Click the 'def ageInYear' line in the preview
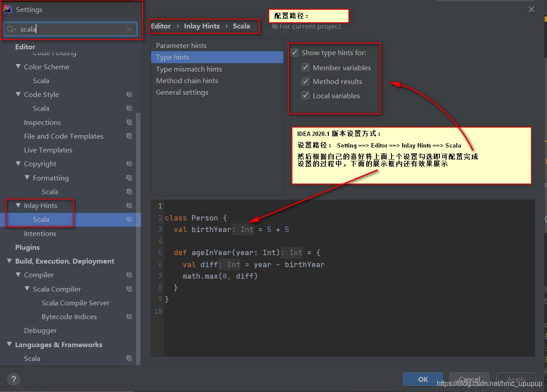Image resolution: width=547 pixels, height=392 pixels. click(x=247, y=252)
